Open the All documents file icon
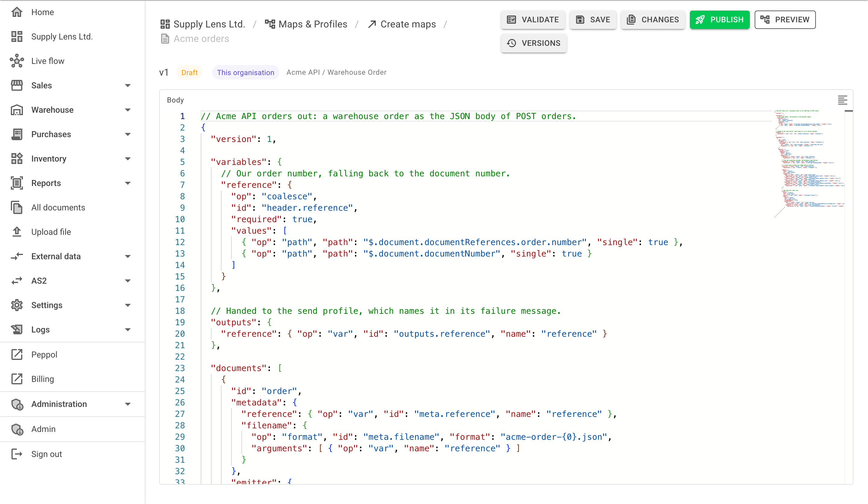The height and width of the screenshot is (504, 868). coord(17,208)
